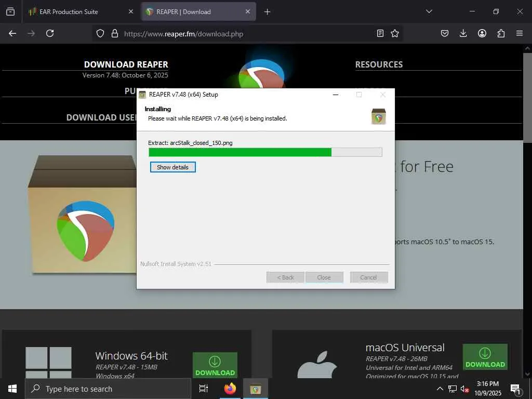Image resolution: width=532 pixels, height=399 pixels.
Task: Open the taskbar clock and date
Action: pyautogui.click(x=488, y=389)
